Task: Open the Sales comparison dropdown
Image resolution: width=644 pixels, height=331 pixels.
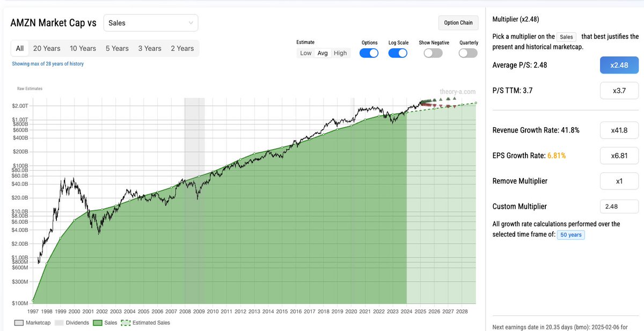Action: tap(150, 23)
